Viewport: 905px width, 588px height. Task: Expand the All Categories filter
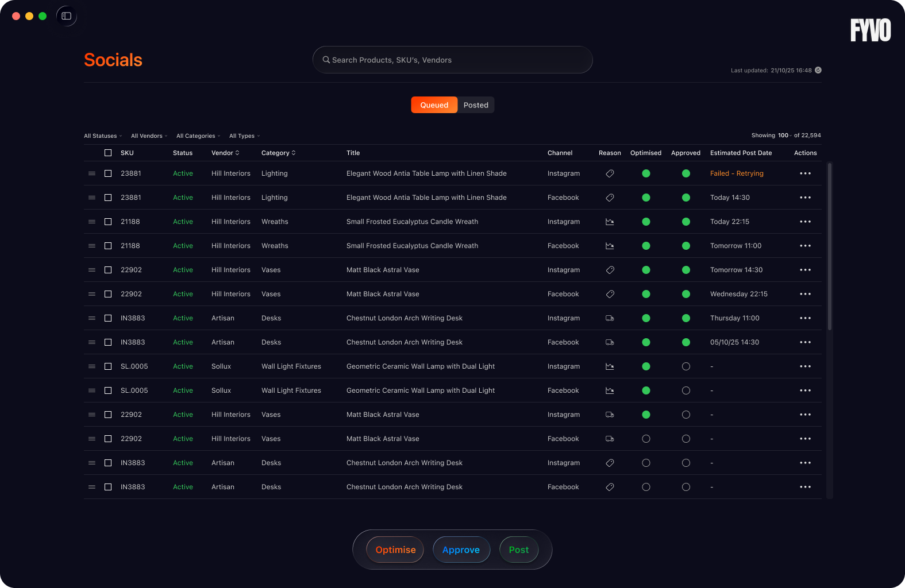click(x=198, y=136)
